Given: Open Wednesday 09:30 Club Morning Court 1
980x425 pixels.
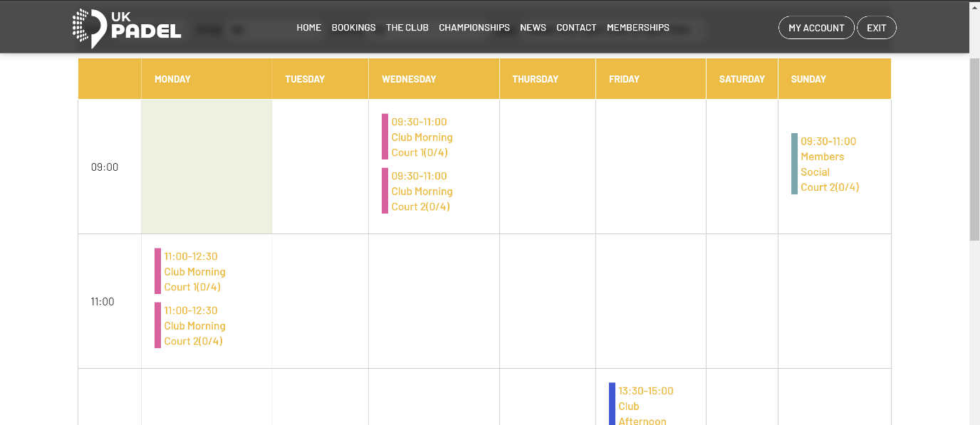Looking at the screenshot, I should (422, 137).
